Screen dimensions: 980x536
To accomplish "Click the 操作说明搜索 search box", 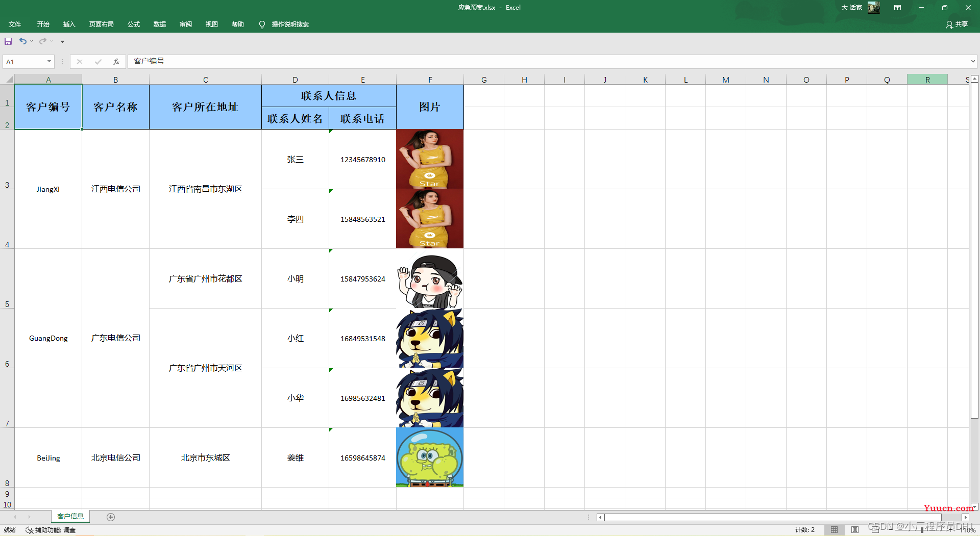I will click(x=290, y=24).
